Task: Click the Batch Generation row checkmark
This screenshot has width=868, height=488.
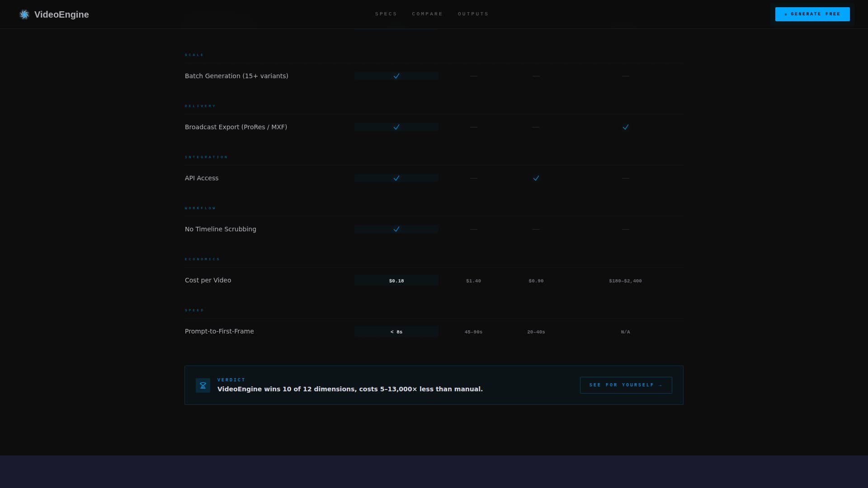Action: (x=396, y=76)
